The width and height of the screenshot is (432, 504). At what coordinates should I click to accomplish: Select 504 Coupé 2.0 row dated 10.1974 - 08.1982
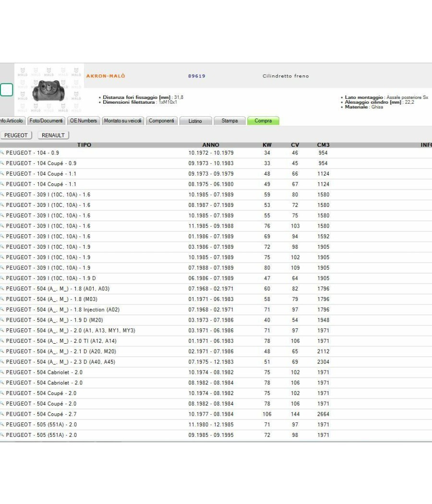(216, 393)
